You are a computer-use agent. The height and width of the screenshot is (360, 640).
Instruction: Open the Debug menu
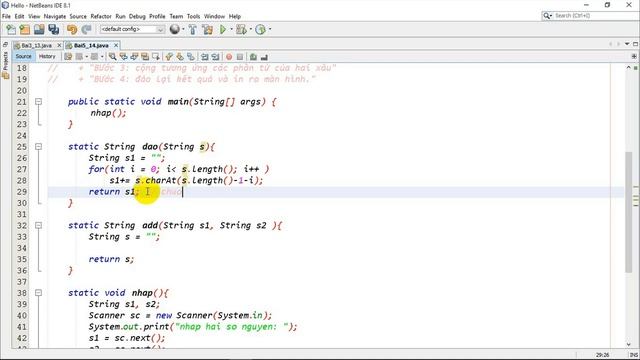(x=137, y=16)
